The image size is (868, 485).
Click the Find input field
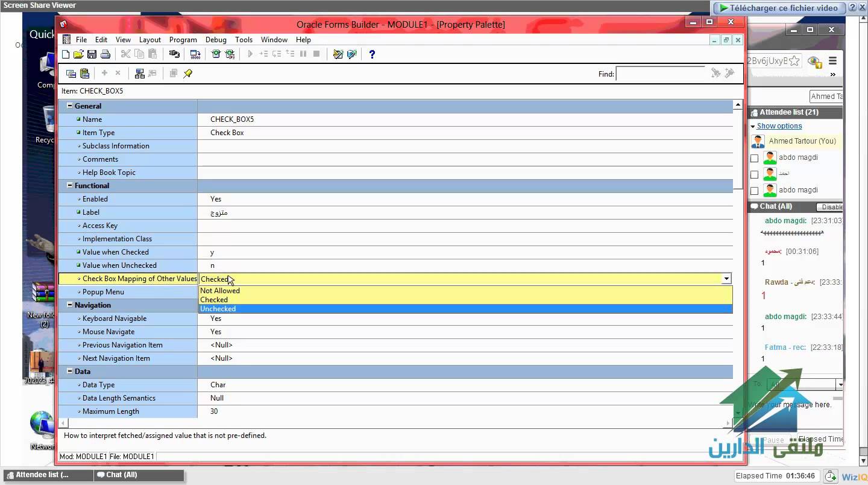pyautogui.click(x=661, y=74)
